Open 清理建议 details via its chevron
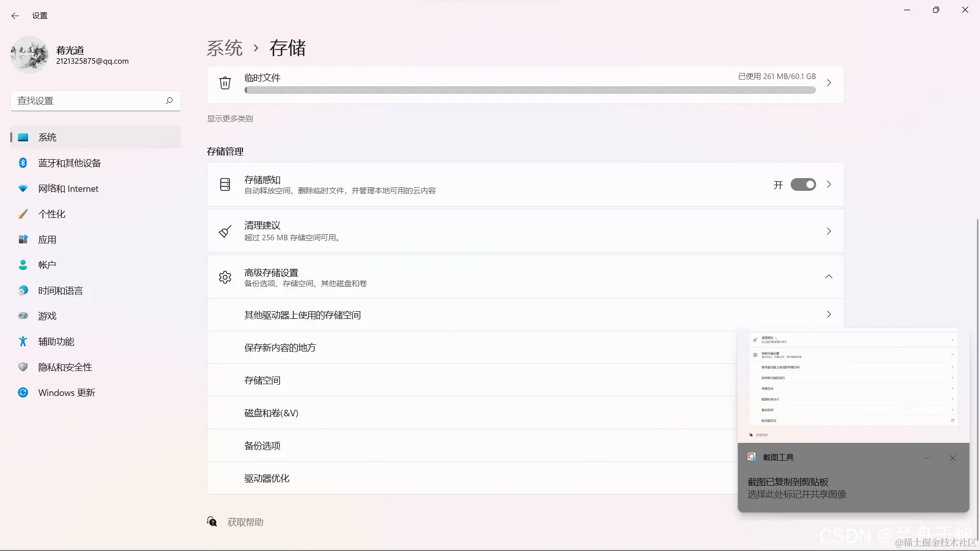Screen dimensions: 980x551 [x=828, y=231]
